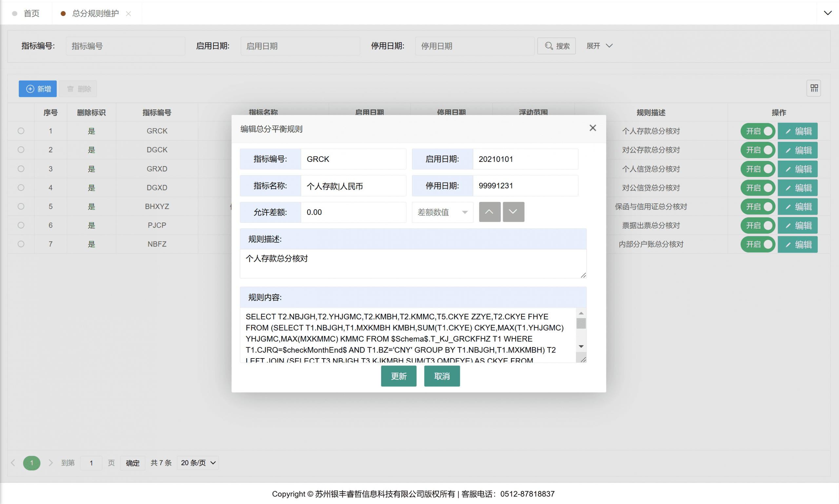The height and width of the screenshot is (504, 839).
Task: Close the edit rule dialog with X
Action: (593, 128)
